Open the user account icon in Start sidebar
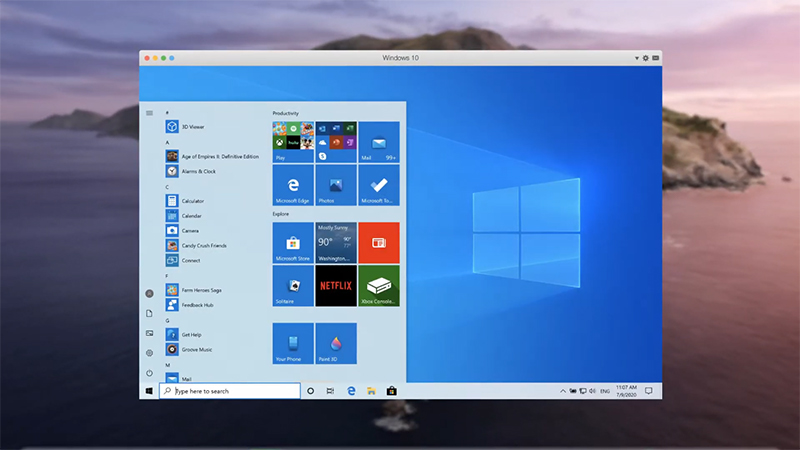The height and width of the screenshot is (450, 800). click(x=149, y=293)
